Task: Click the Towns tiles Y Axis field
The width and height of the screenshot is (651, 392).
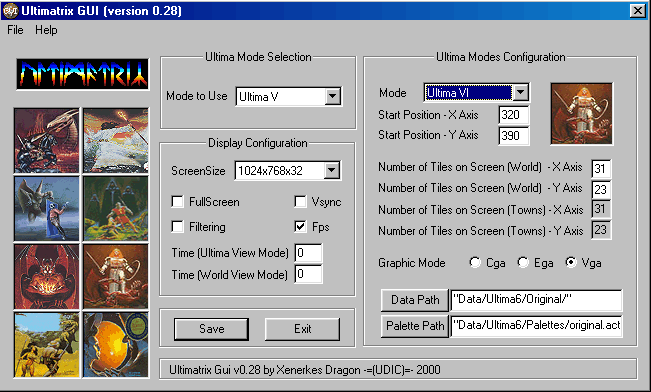Action: click(601, 230)
